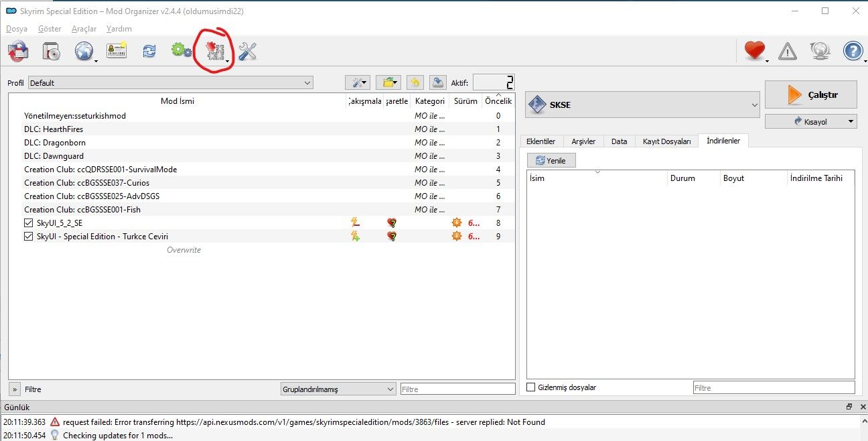Open the blue Help question mark icon
Screen dimensions: 868x441
853,51
